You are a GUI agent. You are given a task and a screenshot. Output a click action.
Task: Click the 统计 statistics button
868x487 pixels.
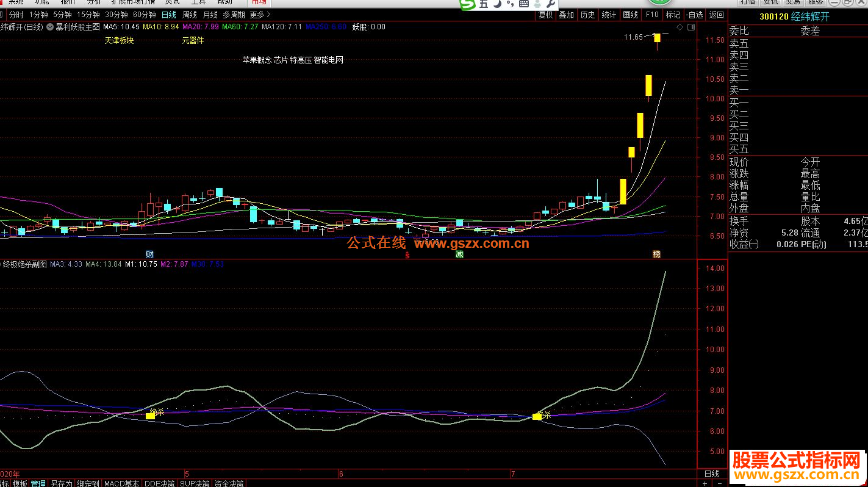609,15
